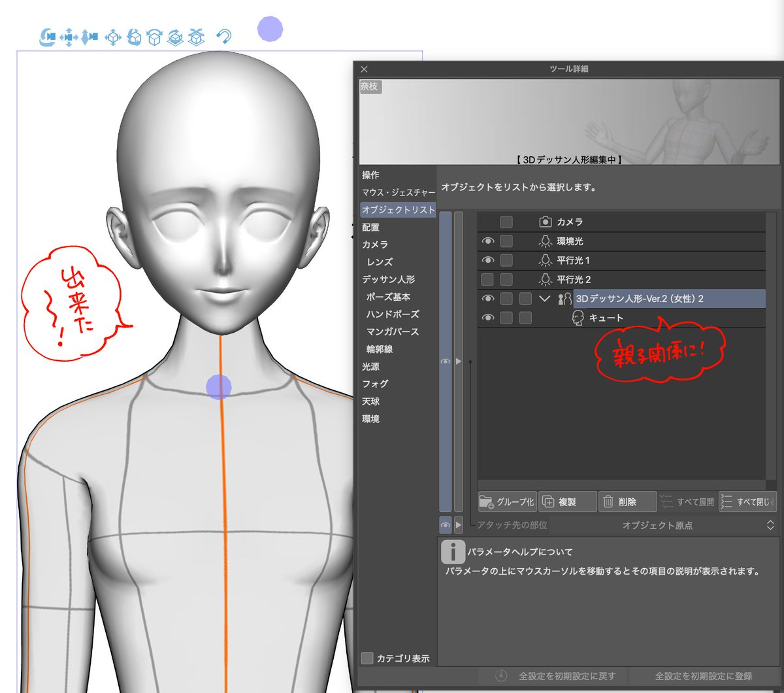Click the small play arrow below the list

click(x=459, y=524)
